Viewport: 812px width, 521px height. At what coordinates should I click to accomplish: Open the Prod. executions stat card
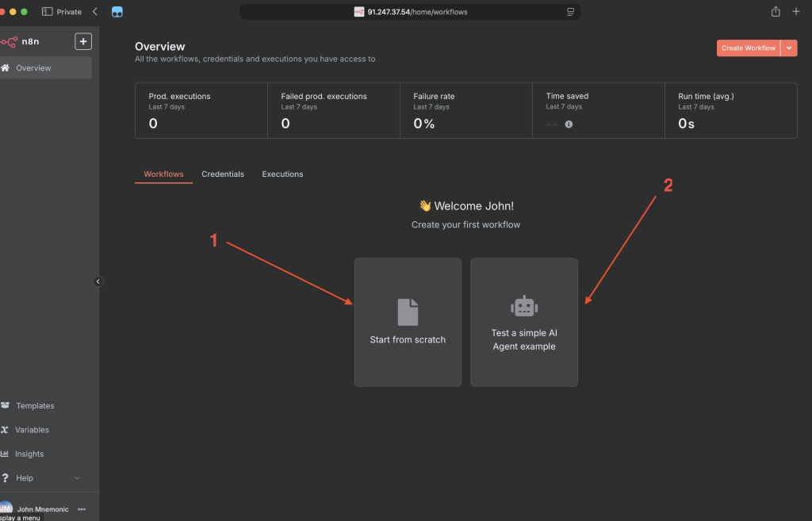[201, 110]
